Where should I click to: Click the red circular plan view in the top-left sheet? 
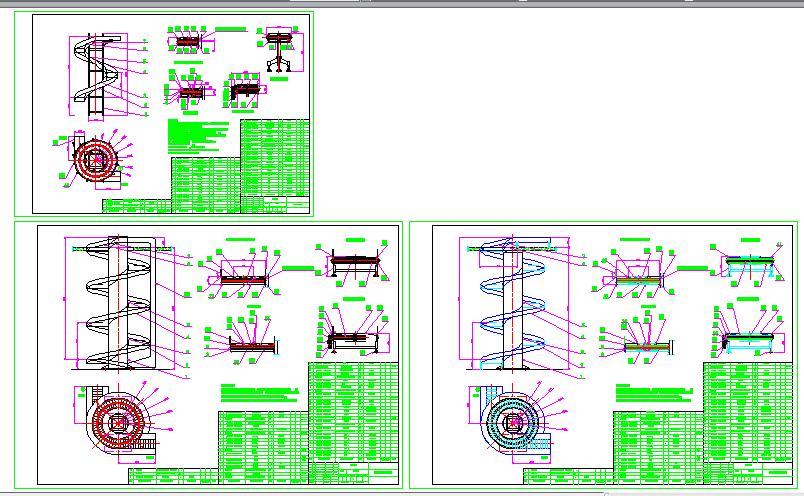pyautogui.click(x=96, y=161)
